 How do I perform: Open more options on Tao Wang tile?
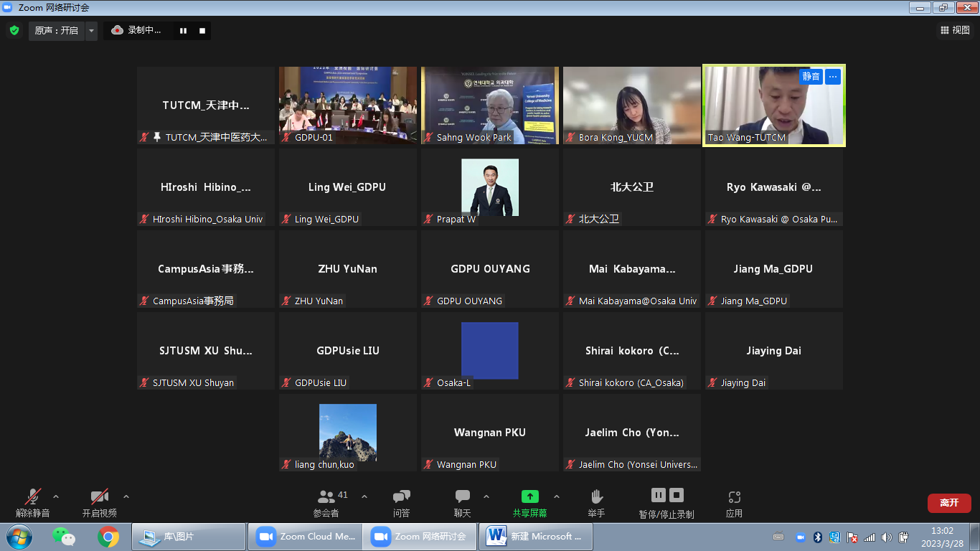coord(832,77)
